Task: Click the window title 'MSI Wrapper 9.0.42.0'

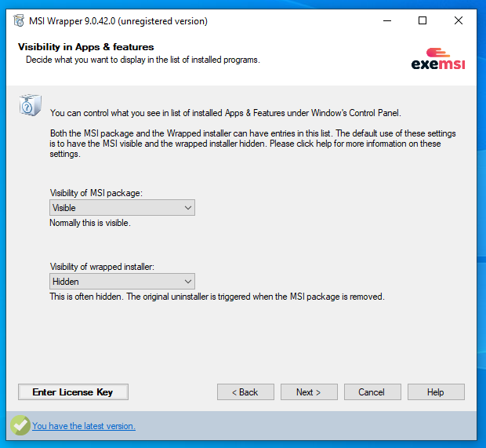Action: click(118, 21)
